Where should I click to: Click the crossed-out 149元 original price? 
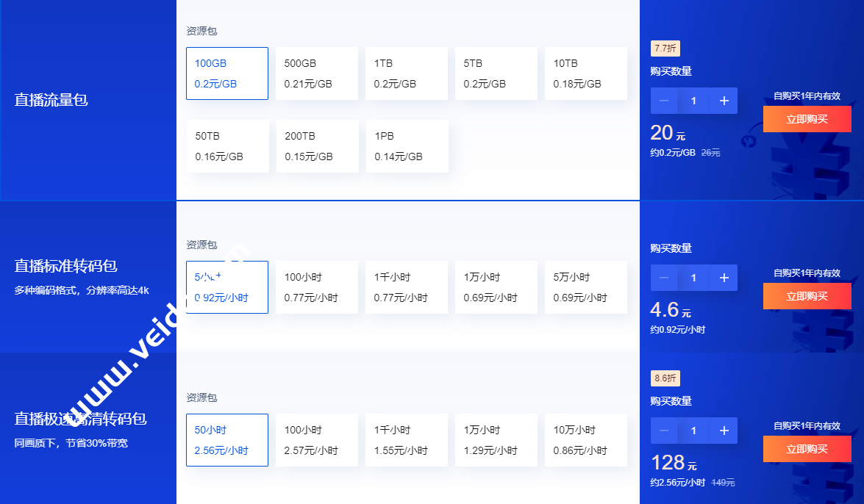723,483
